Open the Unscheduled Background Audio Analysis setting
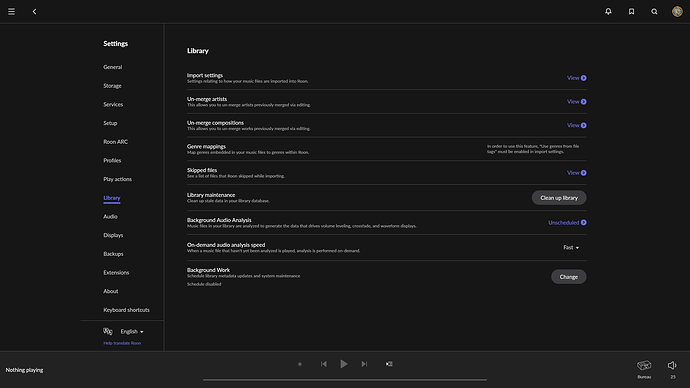 tap(567, 223)
